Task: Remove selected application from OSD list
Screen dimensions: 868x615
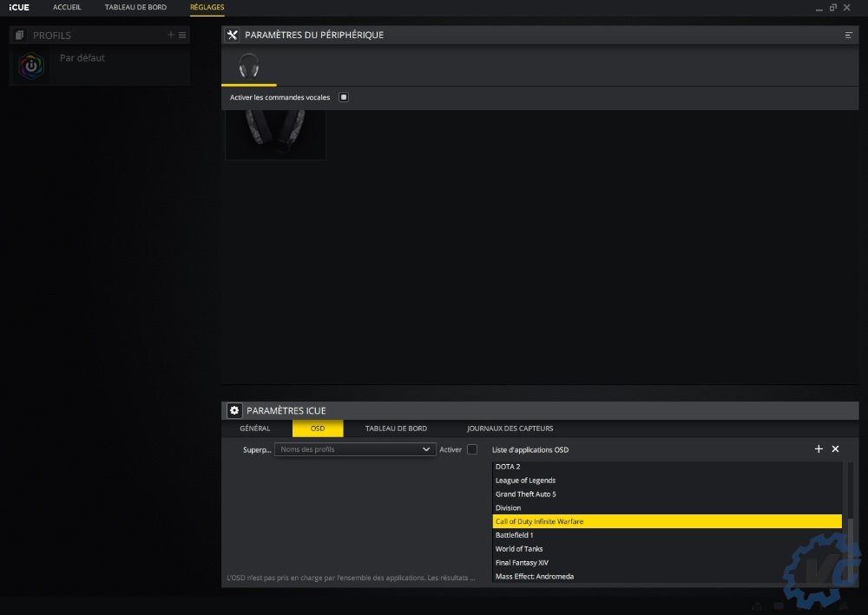Action: [835, 449]
